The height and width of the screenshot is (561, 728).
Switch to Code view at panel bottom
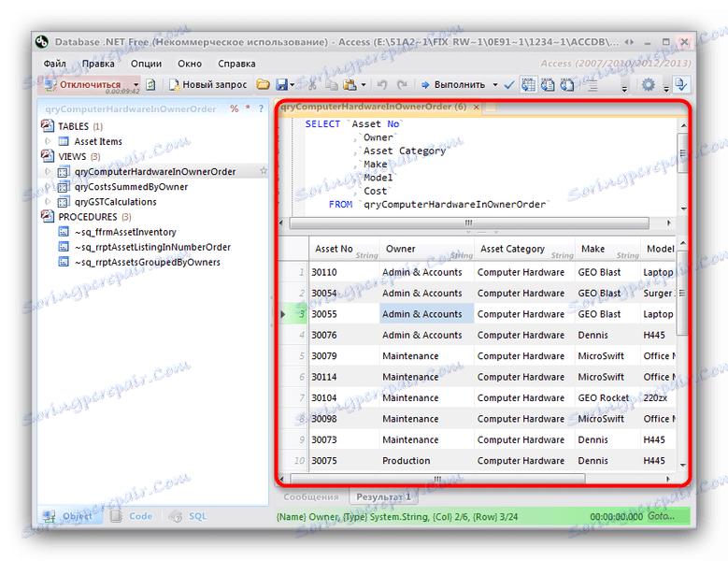coord(132,516)
